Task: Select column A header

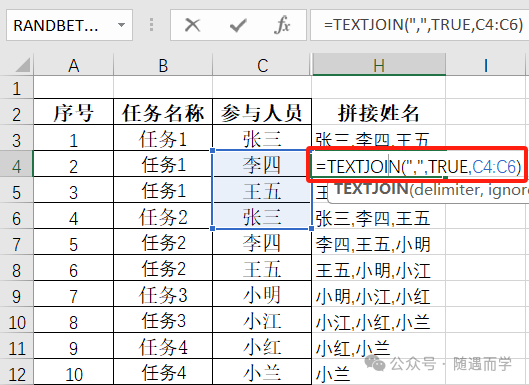Action: [74, 65]
